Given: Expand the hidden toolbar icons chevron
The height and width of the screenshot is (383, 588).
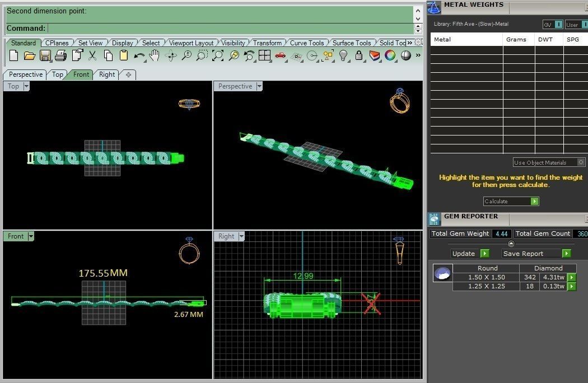Looking at the screenshot, I should (418, 55).
